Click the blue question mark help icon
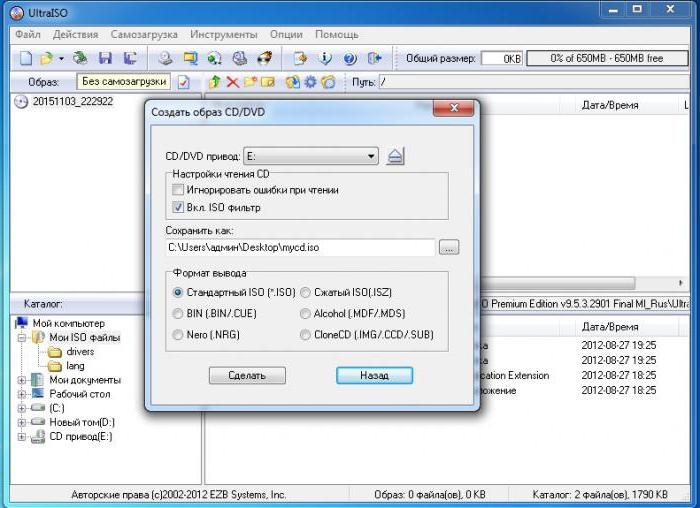700x508 pixels. point(350,58)
